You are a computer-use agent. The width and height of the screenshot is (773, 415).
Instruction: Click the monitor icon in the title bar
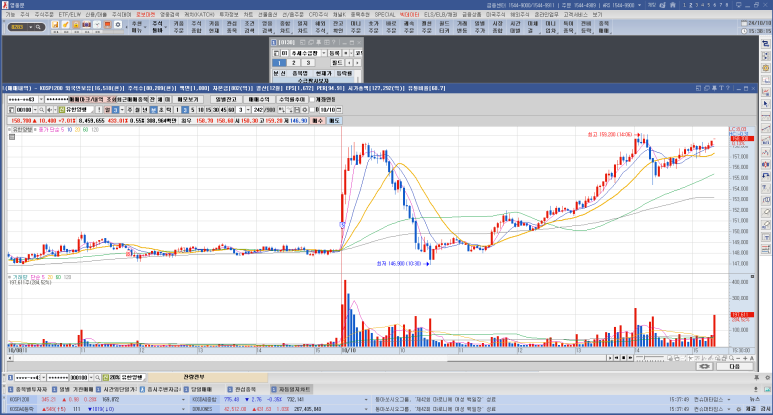coord(738,5)
